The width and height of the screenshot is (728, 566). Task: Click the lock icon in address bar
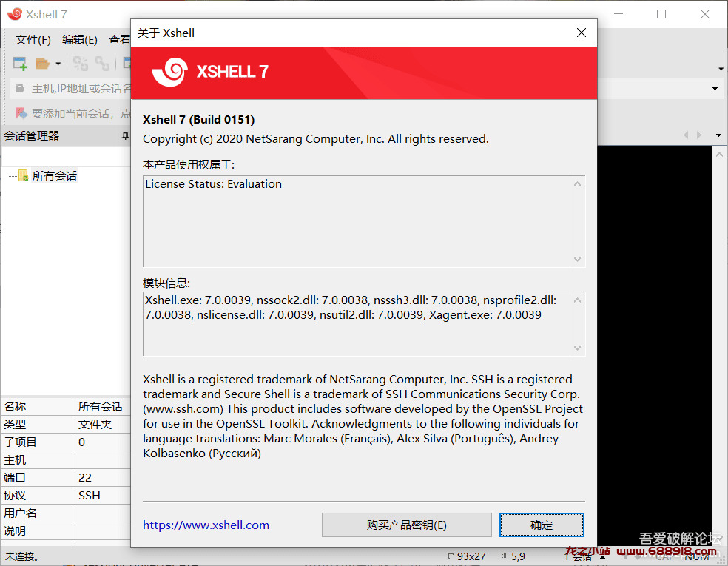(x=20, y=88)
